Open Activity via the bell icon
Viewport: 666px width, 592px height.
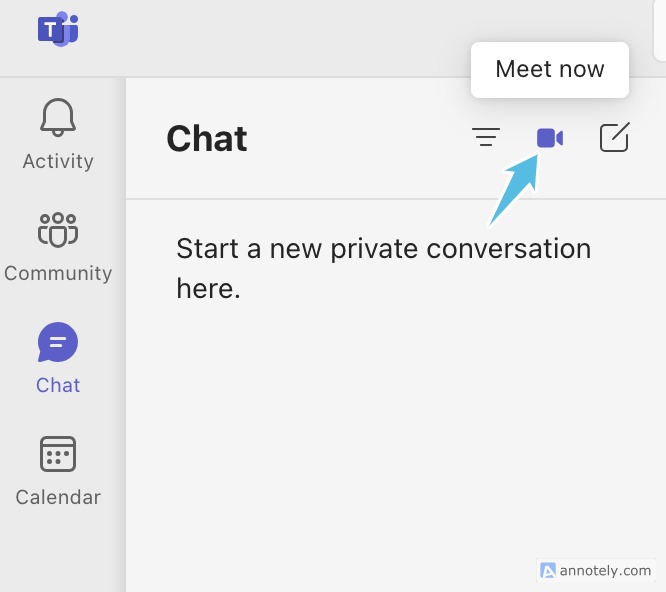coord(58,118)
